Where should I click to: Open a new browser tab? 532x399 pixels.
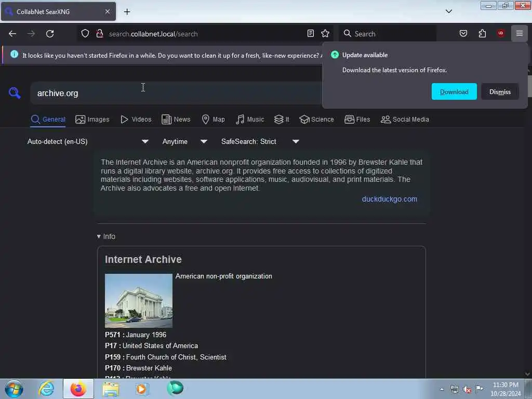pyautogui.click(x=127, y=12)
